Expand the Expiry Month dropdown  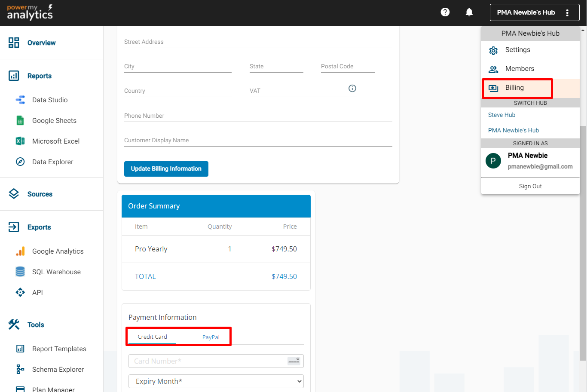click(216, 381)
